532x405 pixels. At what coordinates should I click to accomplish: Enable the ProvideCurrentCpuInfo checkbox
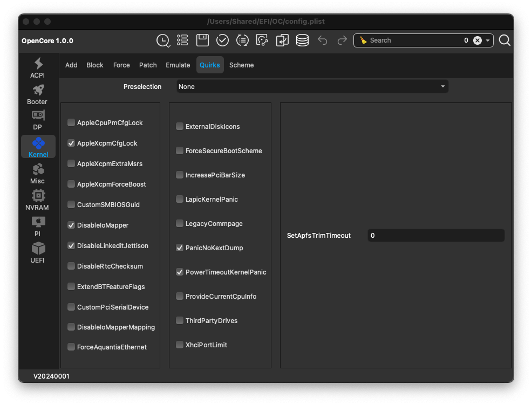[x=180, y=296]
